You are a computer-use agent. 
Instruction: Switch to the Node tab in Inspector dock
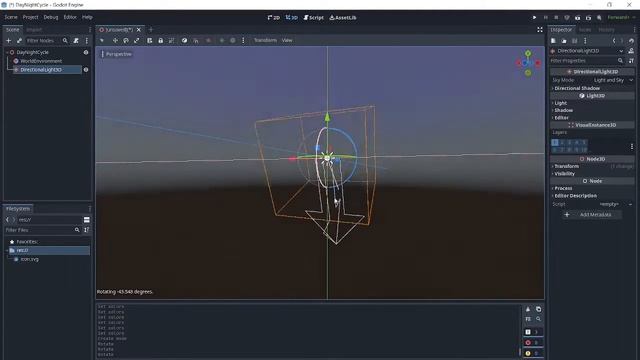[585, 30]
